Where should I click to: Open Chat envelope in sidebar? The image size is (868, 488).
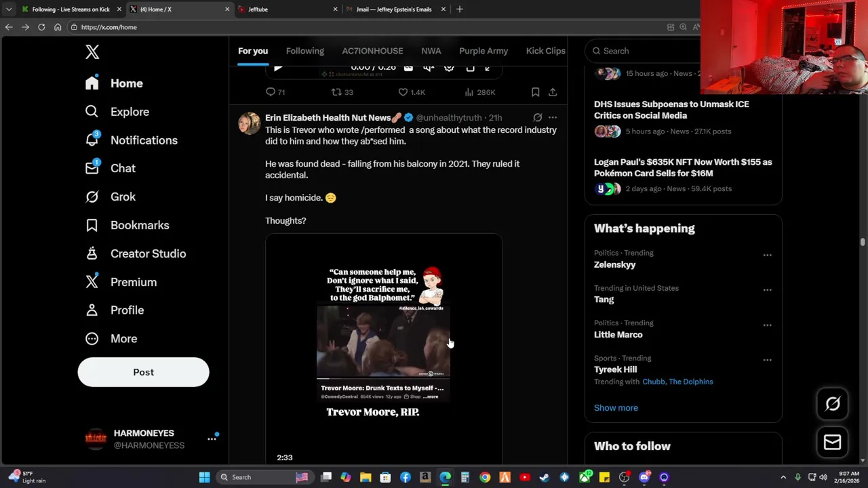(x=92, y=168)
